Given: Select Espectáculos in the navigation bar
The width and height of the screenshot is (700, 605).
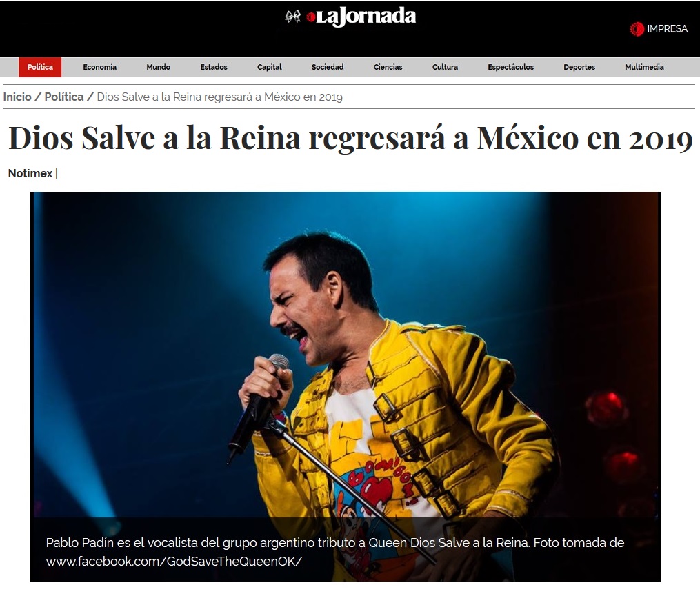Looking at the screenshot, I should (511, 67).
